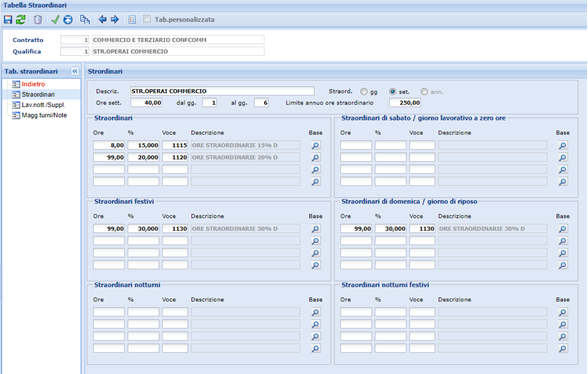Click second lookup icon in Straordinari festivi
The image size is (588, 374).
pos(316,240)
